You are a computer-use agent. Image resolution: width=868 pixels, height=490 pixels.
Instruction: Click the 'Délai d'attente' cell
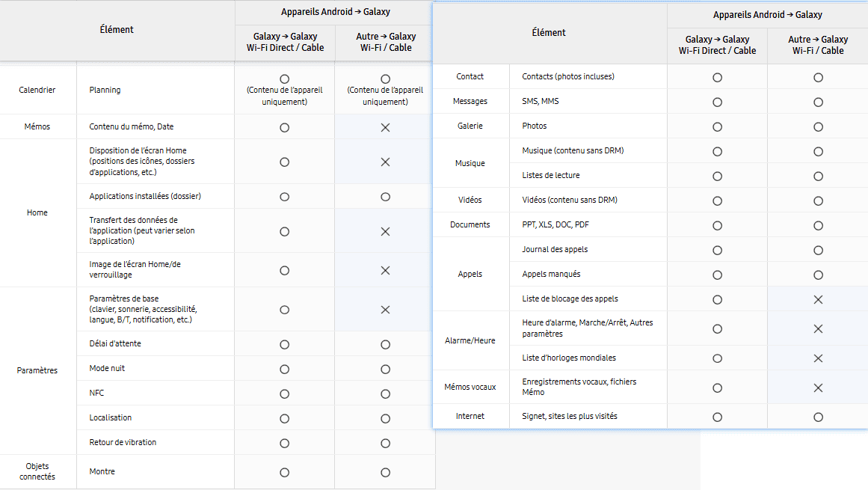click(156, 344)
